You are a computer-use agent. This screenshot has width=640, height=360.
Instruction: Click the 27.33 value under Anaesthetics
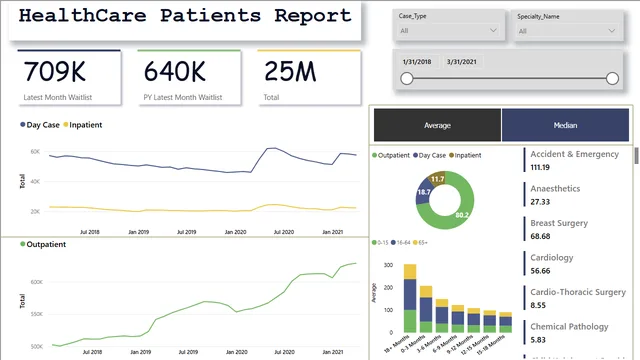tap(540, 202)
